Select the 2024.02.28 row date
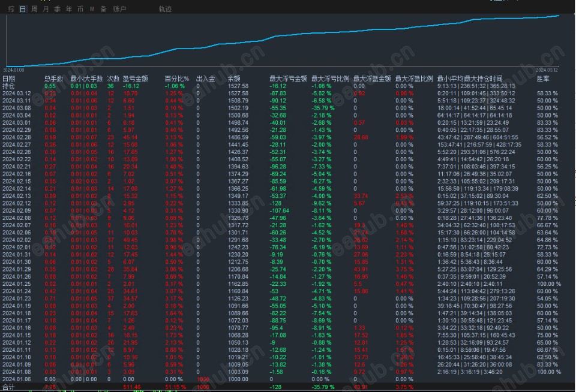Image resolution: width=576 pixels, height=392 pixels. click(17, 137)
